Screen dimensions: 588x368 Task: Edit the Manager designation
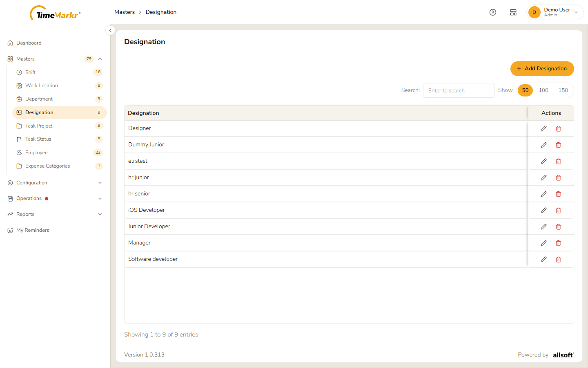pos(543,243)
